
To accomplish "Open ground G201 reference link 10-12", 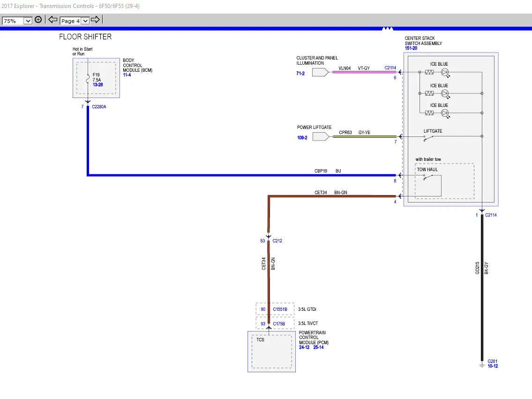I will click(493, 366).
